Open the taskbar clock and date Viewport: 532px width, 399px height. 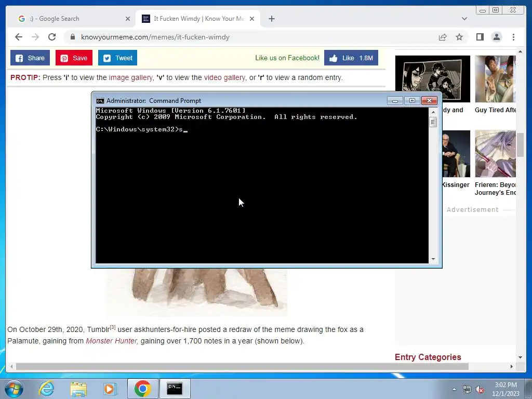pos(506,389)
